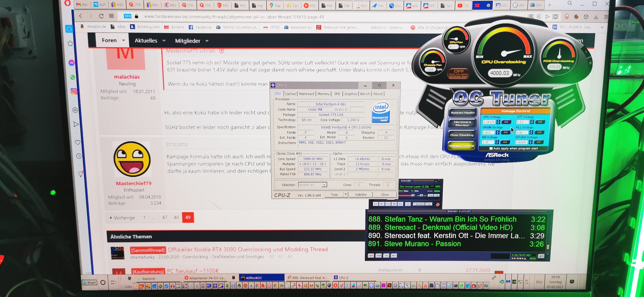Open Instagram in the Opera sidebar
Viewport: 644px width, 297px height.
click(74, 91)
